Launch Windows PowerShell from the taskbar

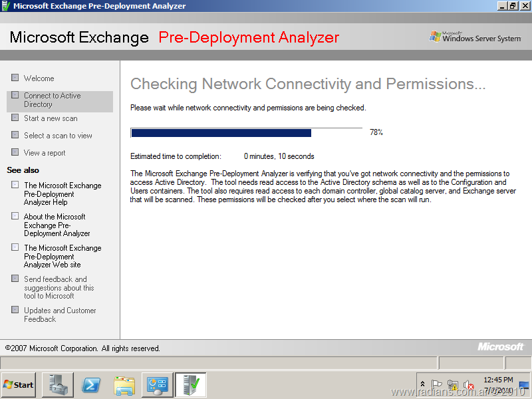[x=91, y=385]
